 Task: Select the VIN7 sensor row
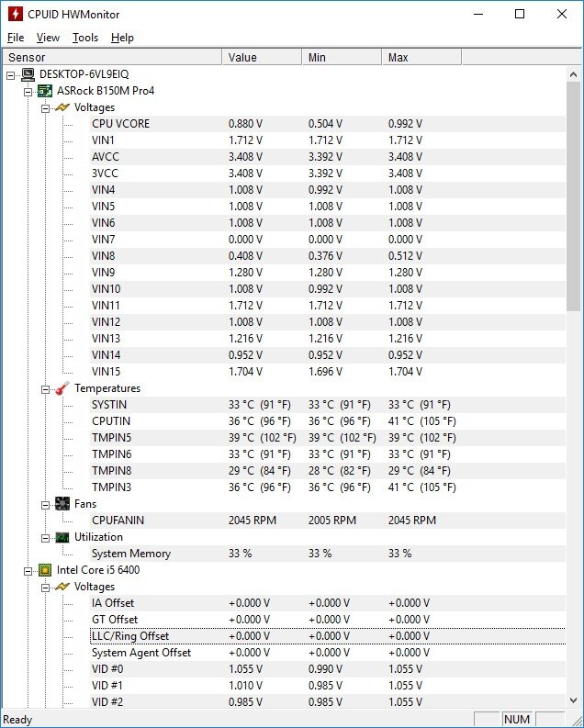(328, 240)
